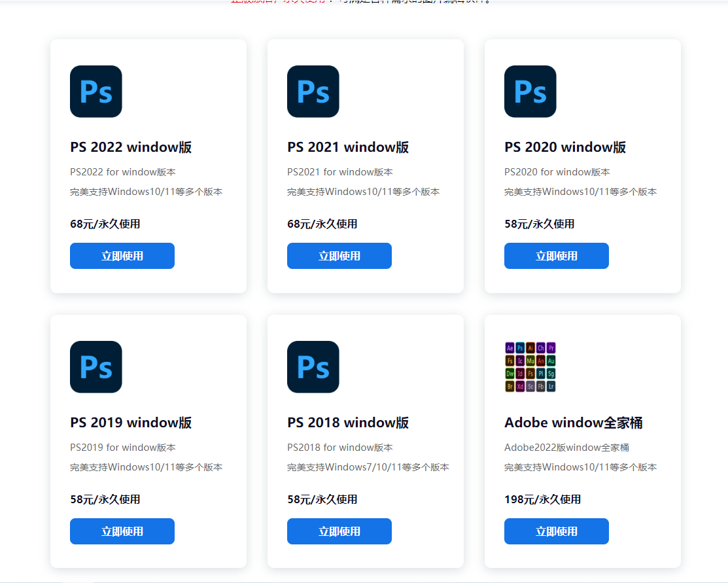
Task: Click the 58元/永久使用 price on PS 2018
Action: click(322, 500)
